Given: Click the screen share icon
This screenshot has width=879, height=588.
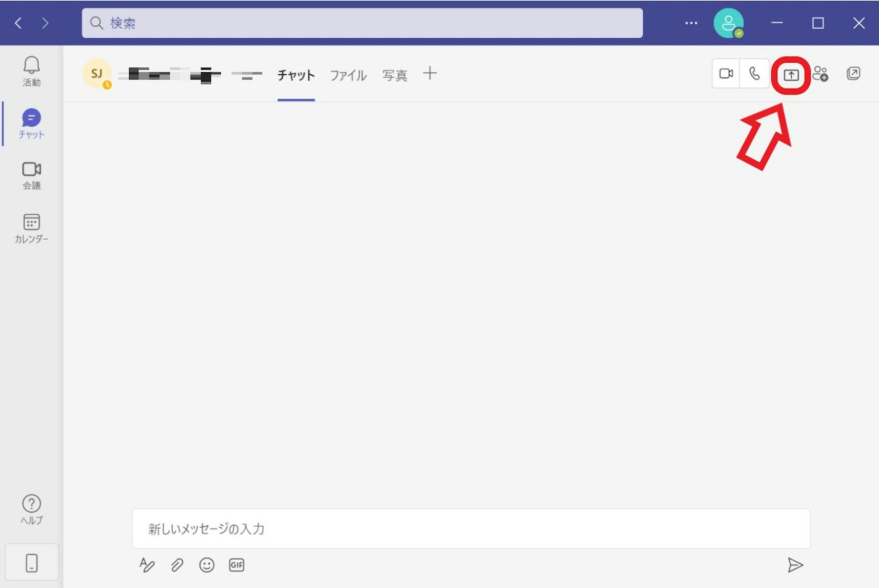Looking at the screenshot, I should (791, 75).
